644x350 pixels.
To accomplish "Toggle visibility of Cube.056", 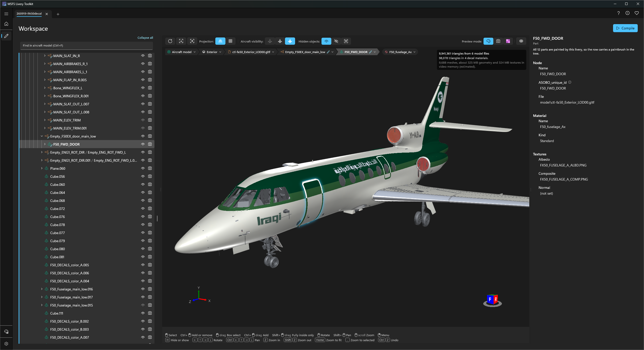I will click(143, 177).
